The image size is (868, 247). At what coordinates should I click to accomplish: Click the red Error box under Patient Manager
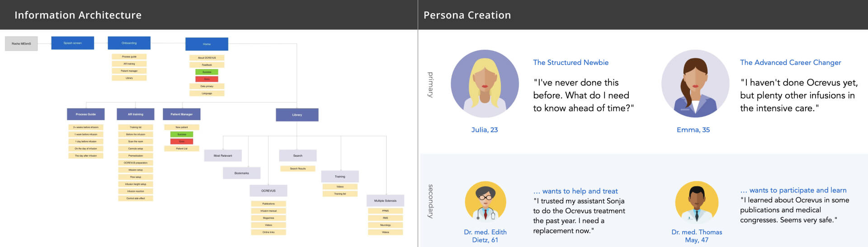[x=182, y=141]
